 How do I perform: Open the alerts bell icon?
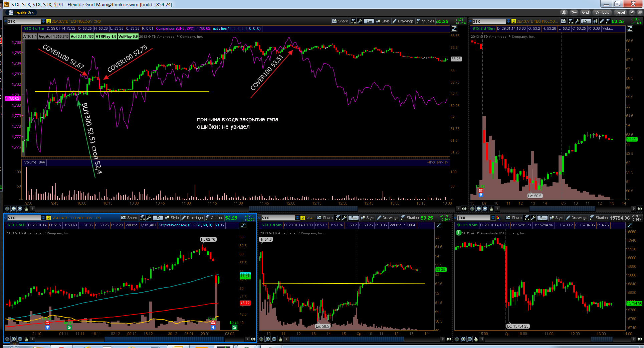[x=564, y=12]
